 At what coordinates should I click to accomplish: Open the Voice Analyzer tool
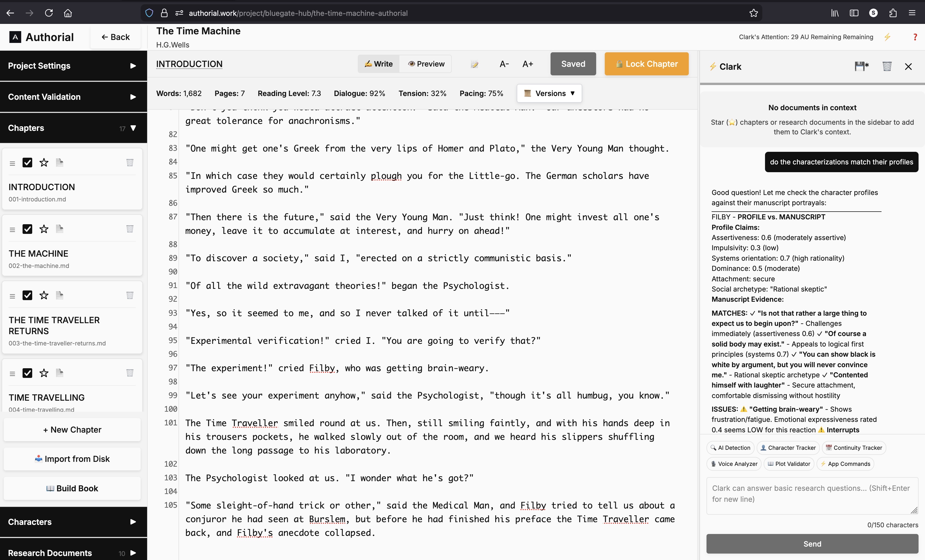point(733,464)
